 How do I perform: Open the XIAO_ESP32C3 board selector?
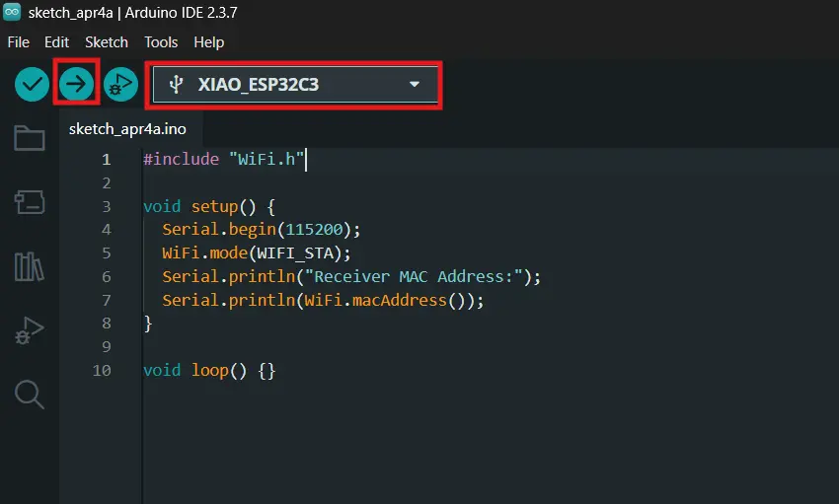tap(295, 85)
